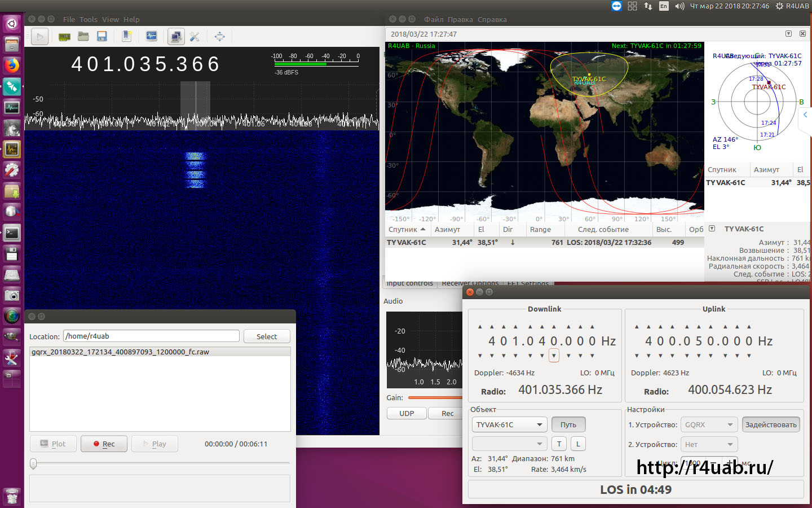The height and width of the screenshot is (508, 812).
Task: Open 1. Устройство GQRX dropdown
Action: (709, 424)
